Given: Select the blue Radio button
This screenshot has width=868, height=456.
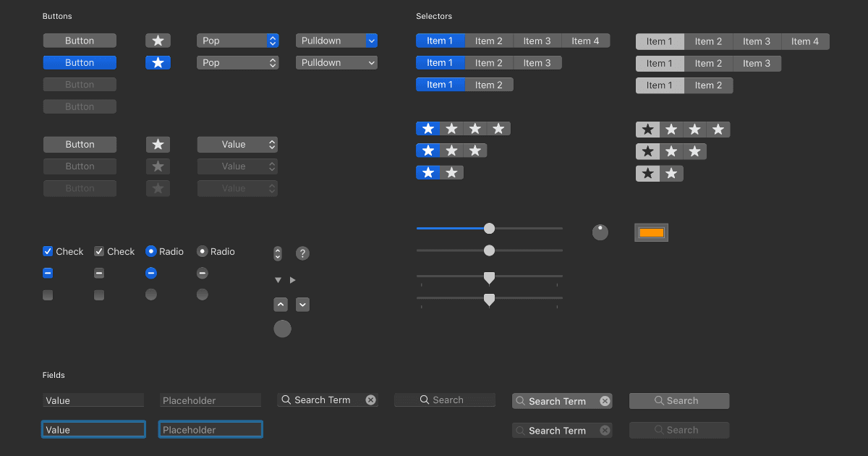Looking at the screenshot, I should (x=150, y=251).
